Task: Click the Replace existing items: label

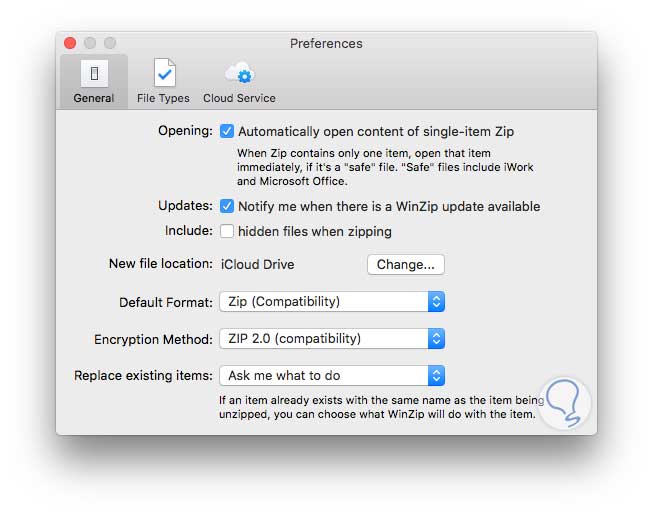Action: click(x=143, y=376)
